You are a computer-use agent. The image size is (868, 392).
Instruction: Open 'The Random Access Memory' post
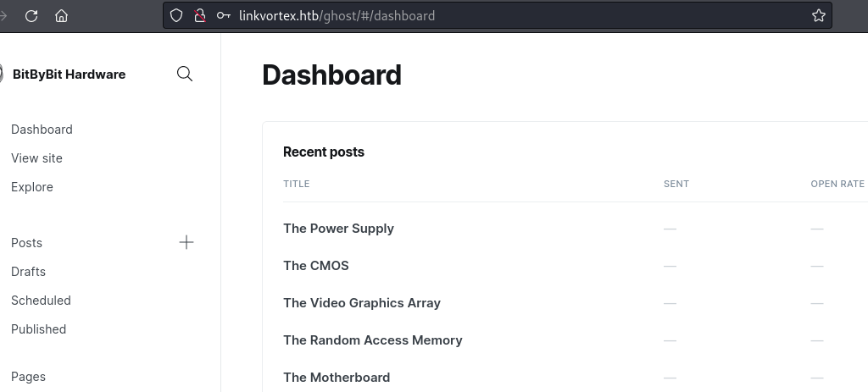(x=372, y=340)
